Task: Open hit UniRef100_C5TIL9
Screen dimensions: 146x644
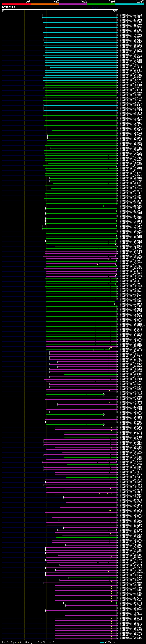Action: (131, 17)
